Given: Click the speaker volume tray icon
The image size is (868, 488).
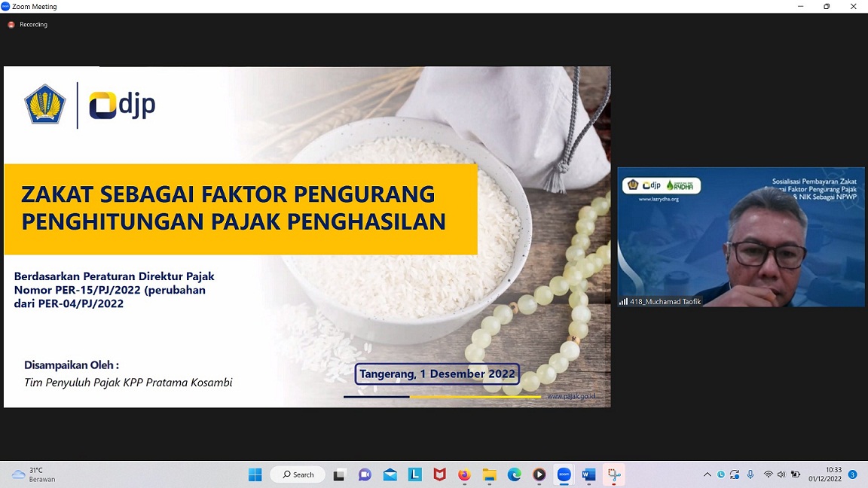Looking at the screenshot, I should [781, 474].
